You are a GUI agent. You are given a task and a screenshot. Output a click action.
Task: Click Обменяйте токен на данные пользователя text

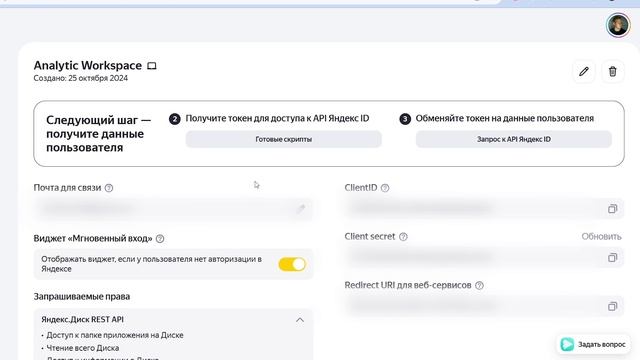(x=504, y=118)
